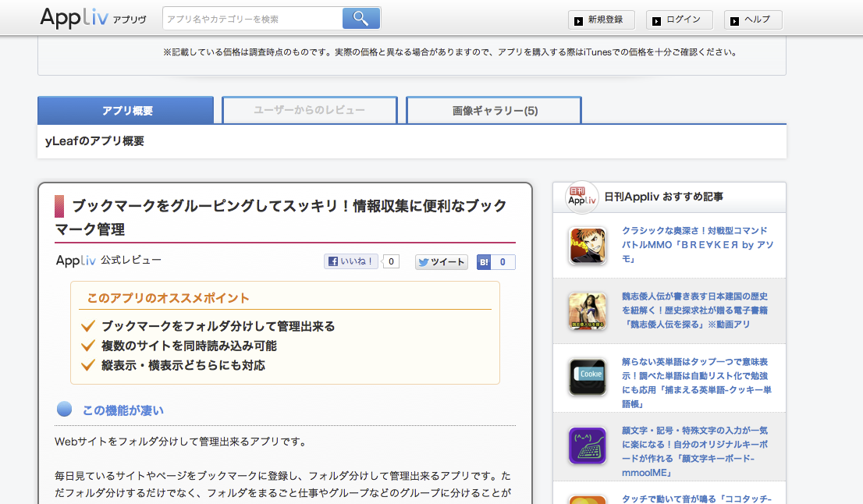Click the magnifying glass search button
The width and height of the screenshot is (863, 504).
(361, 18)
